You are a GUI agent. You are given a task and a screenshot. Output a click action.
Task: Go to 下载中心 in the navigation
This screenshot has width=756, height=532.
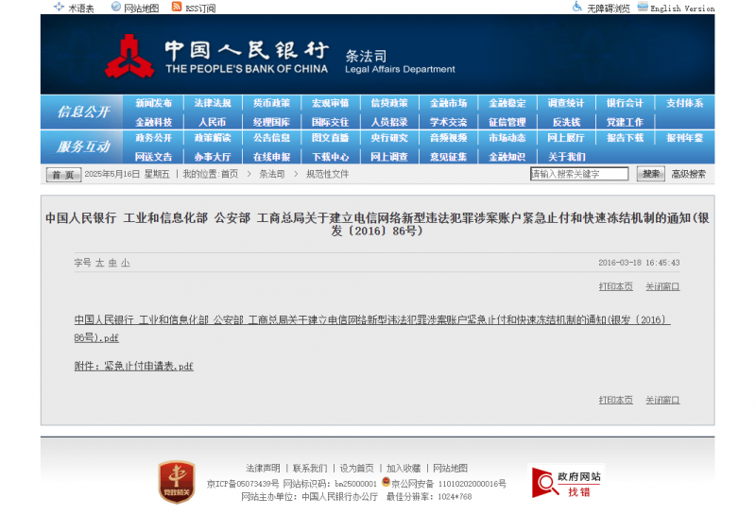[330, 156]
